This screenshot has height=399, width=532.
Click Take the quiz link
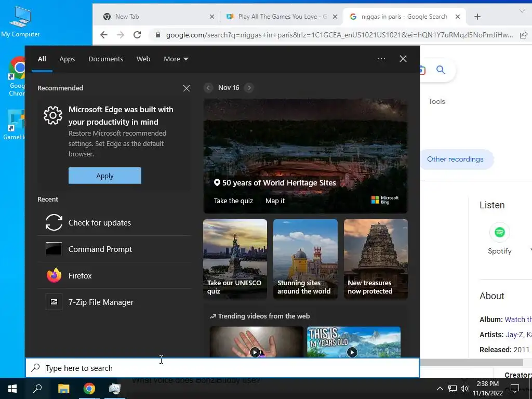pyautogui.click(x=233, y=201)
